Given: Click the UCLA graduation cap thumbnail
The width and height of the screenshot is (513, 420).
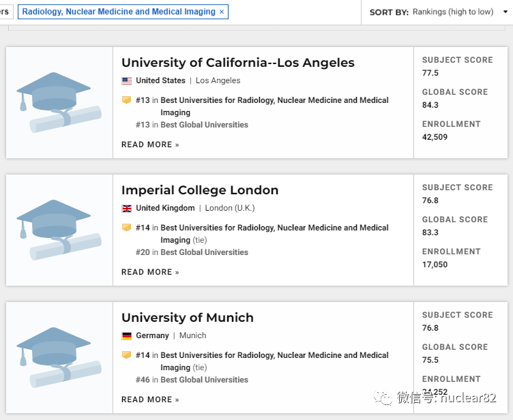Looking at the screenshot, I should [x=59, y=102].
